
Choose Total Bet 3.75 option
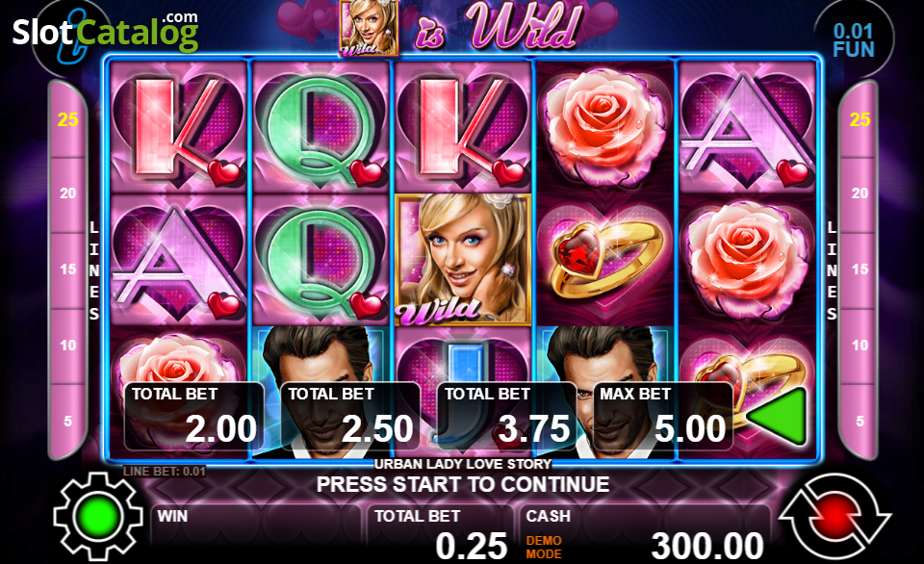(507, 416)
